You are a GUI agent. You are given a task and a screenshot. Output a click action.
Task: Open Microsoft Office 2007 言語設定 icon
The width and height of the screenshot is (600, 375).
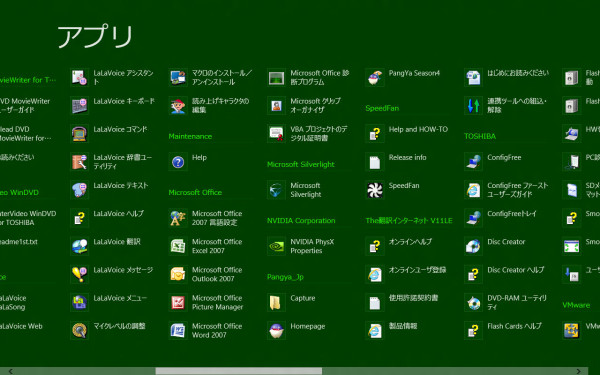(178, 218)
